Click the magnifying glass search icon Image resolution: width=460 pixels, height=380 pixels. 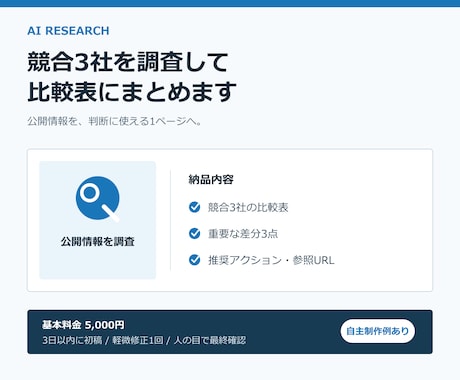[98, 199]
